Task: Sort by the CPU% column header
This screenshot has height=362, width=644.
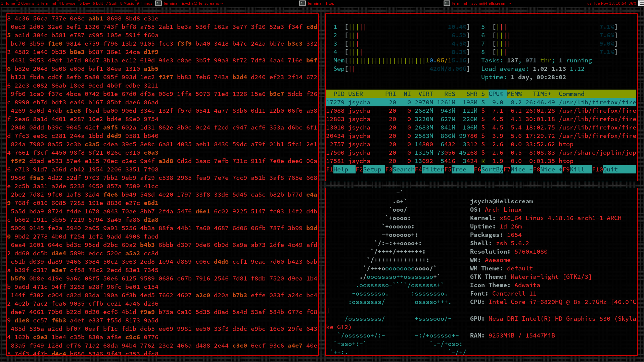Action: 496,94
